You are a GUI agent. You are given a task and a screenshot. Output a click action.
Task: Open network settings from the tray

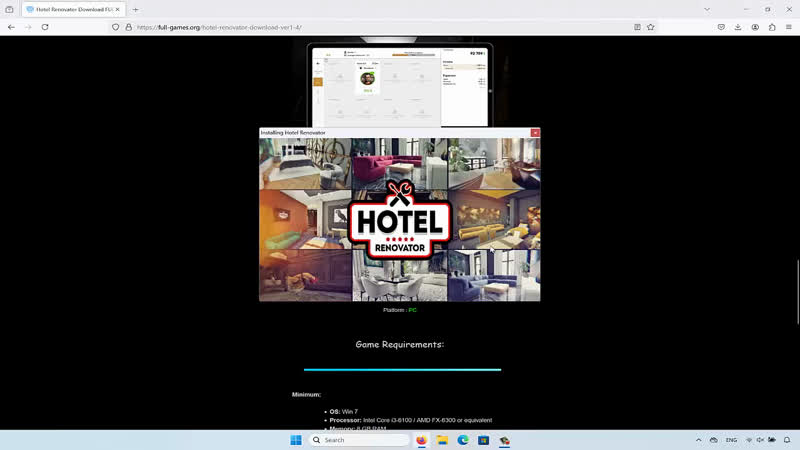pyautogui.click(x=749, y=440)
